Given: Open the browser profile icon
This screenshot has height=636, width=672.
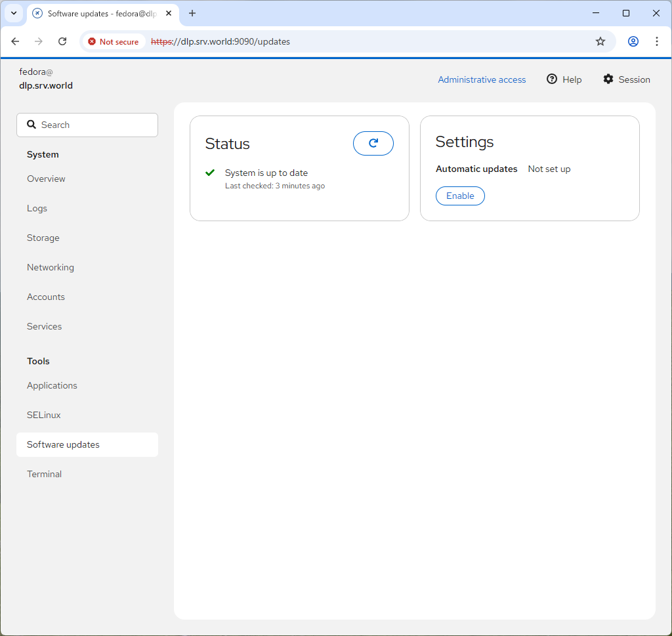Looking at the screenshot, I should 633,41.
